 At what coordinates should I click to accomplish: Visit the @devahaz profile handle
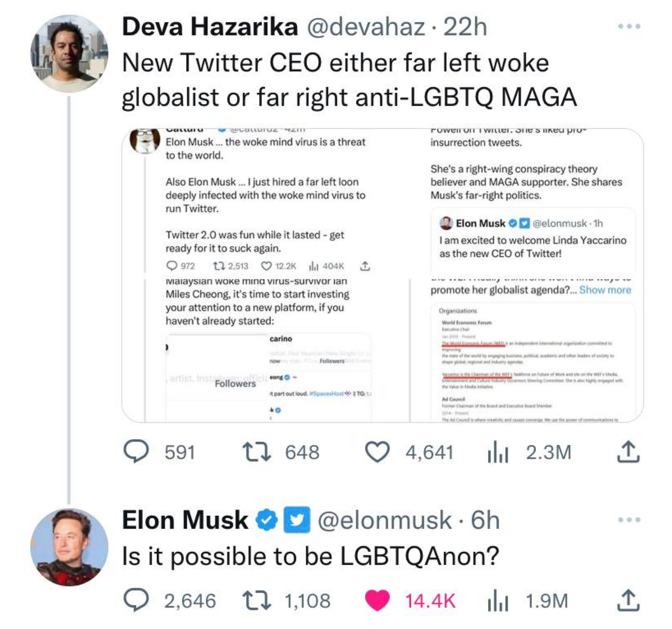pos(366,27)
